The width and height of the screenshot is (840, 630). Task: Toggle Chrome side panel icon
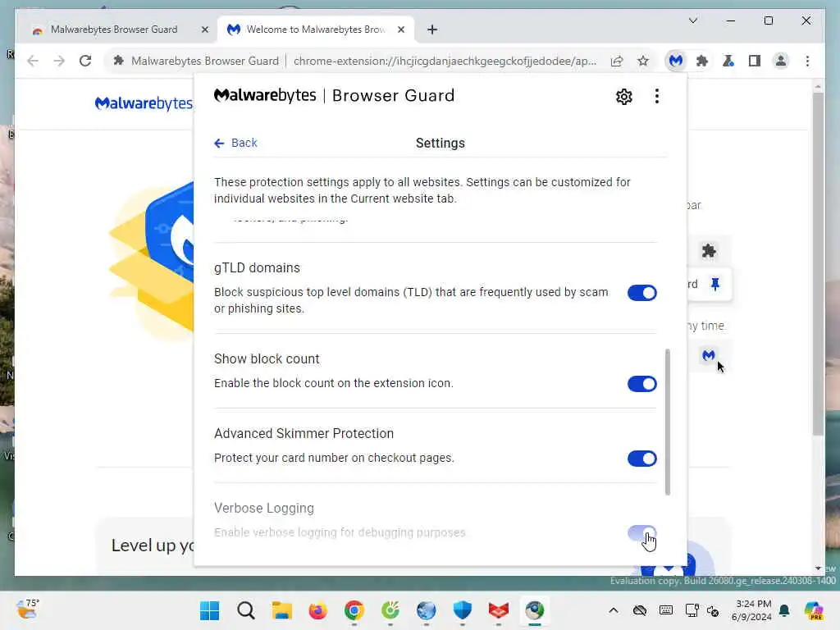point(755,61)
